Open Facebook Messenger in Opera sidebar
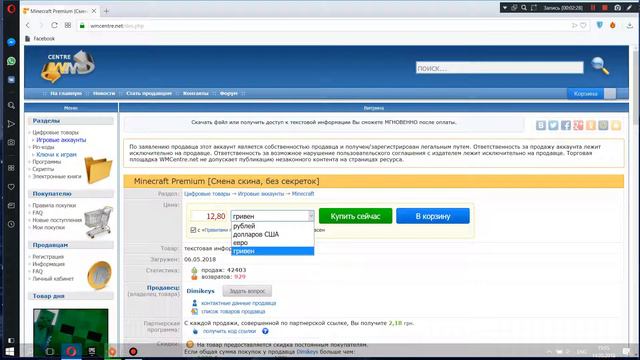 pos(11,42)
